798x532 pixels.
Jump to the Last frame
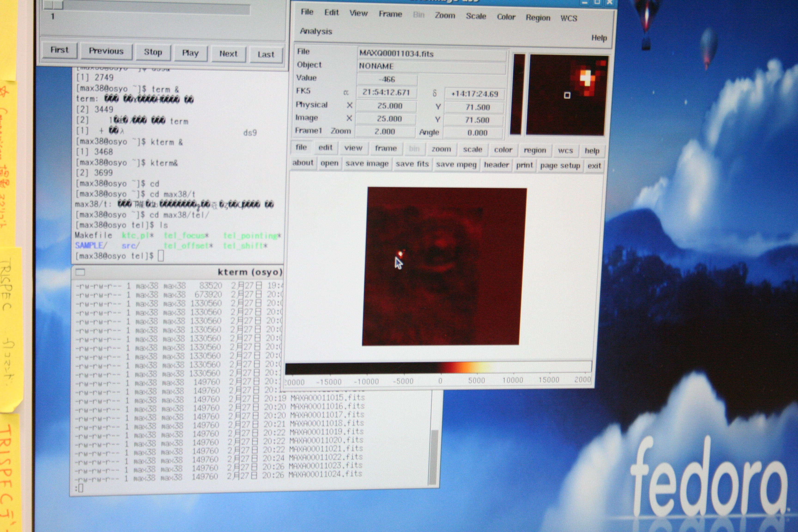266,54
